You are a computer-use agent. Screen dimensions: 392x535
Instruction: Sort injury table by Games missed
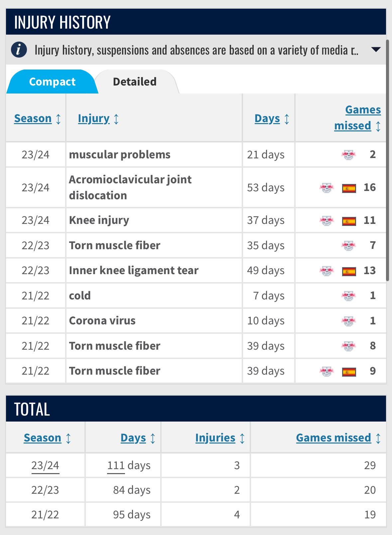[x=357, y=118]
